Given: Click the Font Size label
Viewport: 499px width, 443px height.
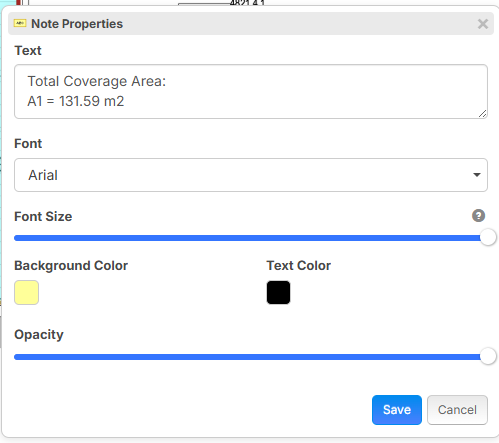Looking at the screenshot, I should click(x=43, y=217).
